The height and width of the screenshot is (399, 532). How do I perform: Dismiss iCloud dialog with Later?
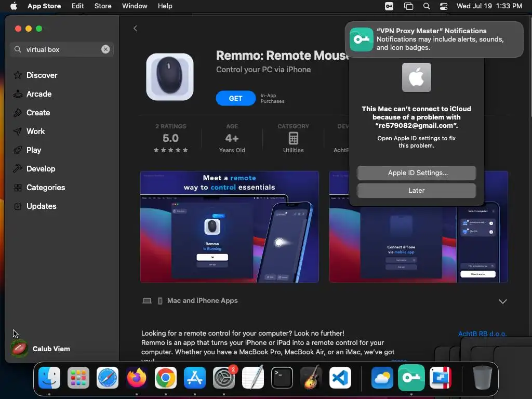pyautogui.click(x=416, y=190)
